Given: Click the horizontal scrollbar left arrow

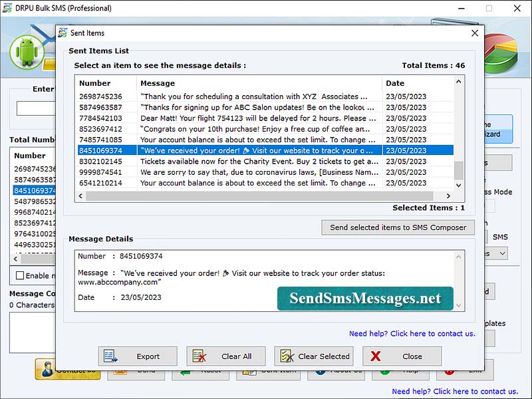Looking at the screenshot, I should tap(80, 196).
